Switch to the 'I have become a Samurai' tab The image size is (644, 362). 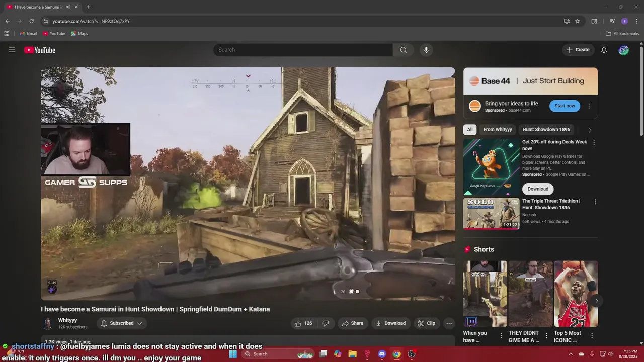coord(38,7)
